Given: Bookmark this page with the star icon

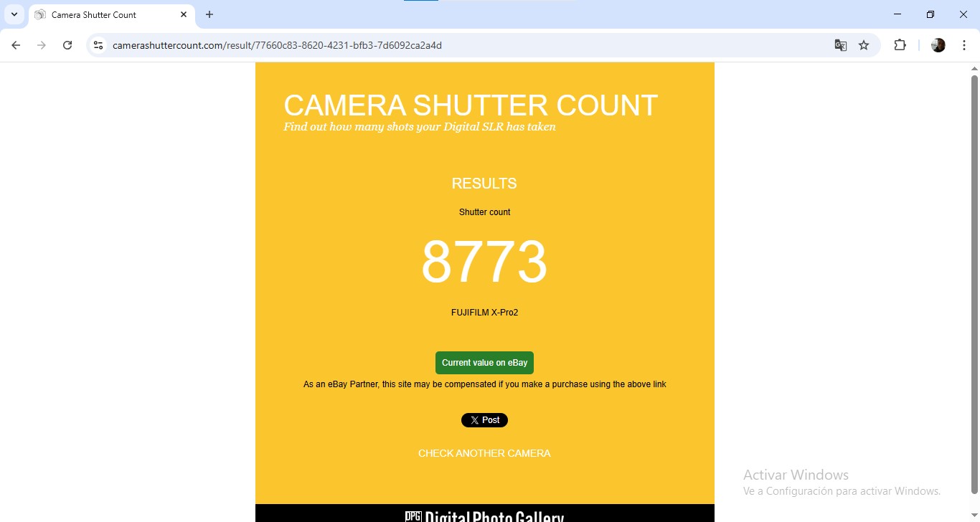Looking at the screenshot, I should tap(864, 45).
